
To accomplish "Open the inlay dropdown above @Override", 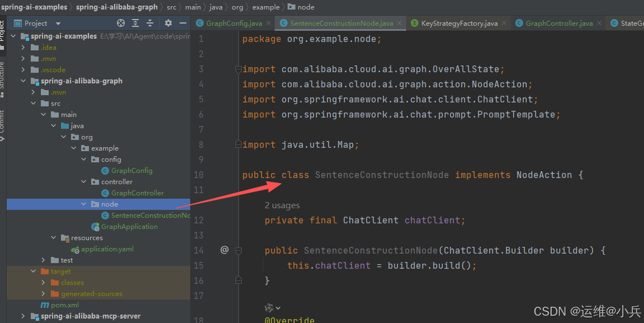I will point(272,308).
